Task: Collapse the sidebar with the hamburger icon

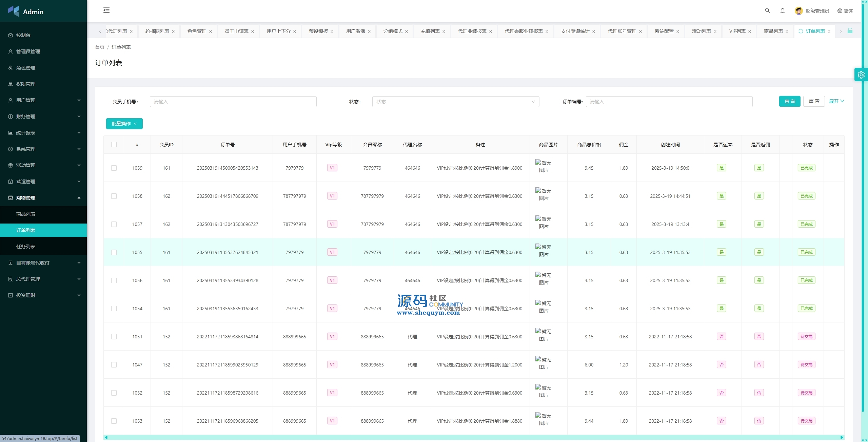Action: [106, 10]
